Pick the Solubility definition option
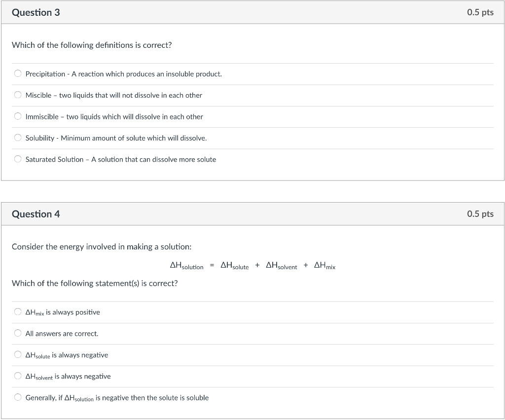505x420 pixels. tap(18, 138)
